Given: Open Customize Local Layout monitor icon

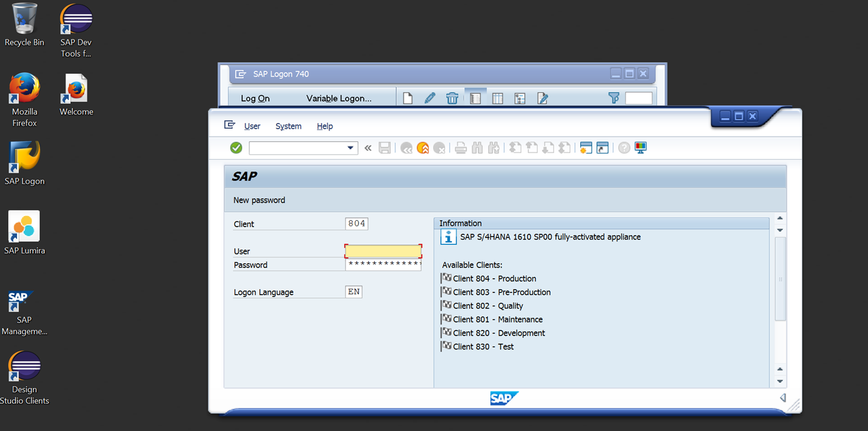Looking at the screenshot, I should [641, 148].
